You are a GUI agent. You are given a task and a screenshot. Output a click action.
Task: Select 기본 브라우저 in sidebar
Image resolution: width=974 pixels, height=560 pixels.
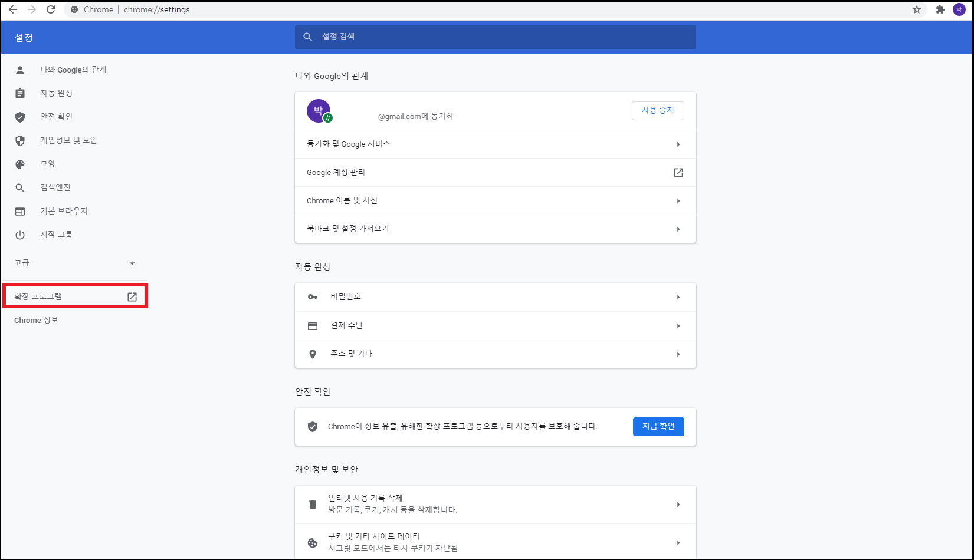64,211
